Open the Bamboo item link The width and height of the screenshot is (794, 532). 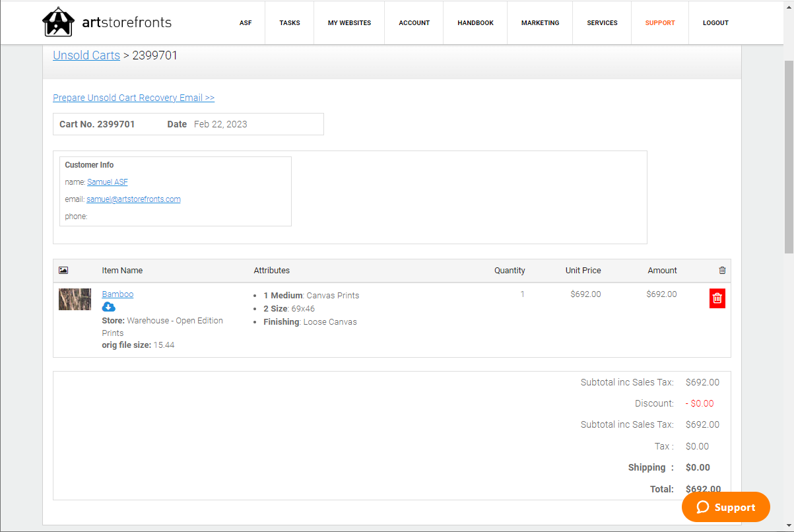(x=117, y=294)
